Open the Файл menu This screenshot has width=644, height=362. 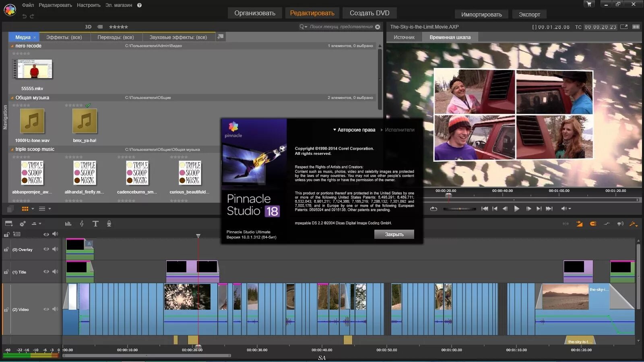click(x=28, y=5)
